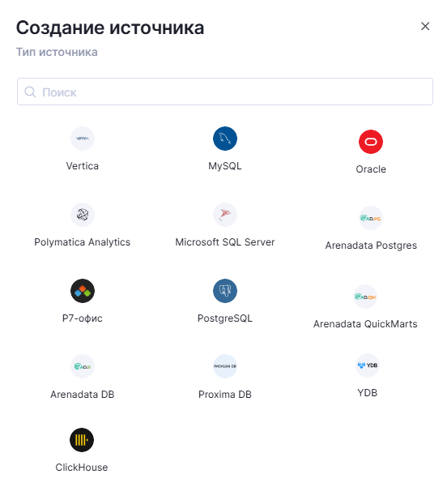
Task: Pick the Р7-офис icon
Action: 83,291
